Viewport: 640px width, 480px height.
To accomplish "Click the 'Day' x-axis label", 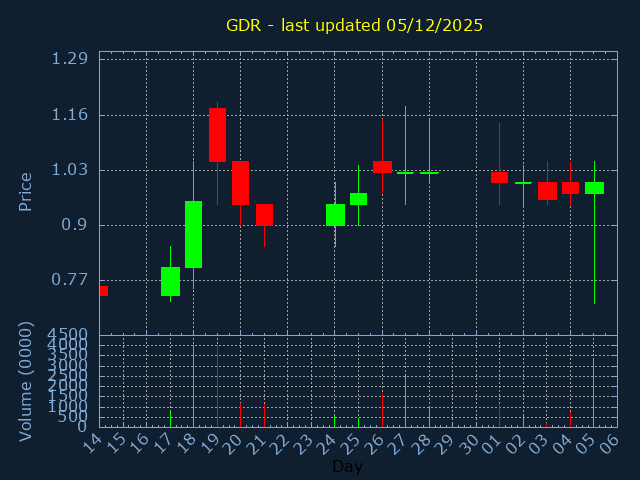I will tap(347, 466).
